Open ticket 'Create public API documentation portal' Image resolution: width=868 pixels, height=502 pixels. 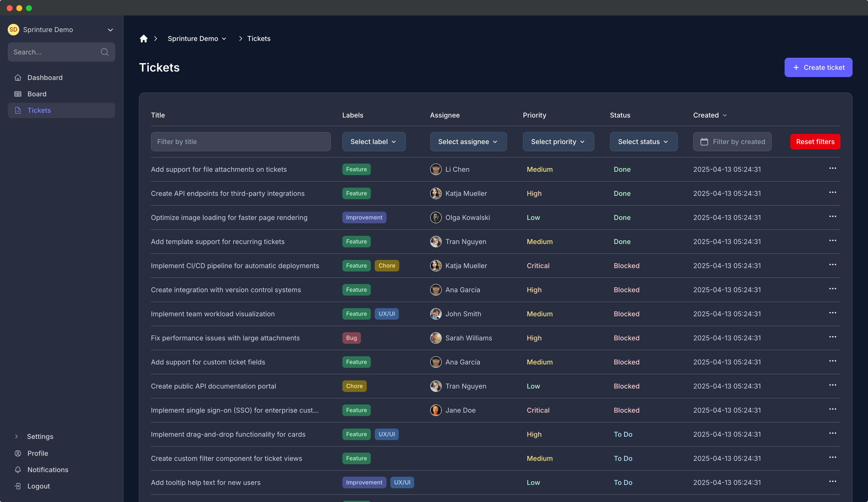point(214,386)
